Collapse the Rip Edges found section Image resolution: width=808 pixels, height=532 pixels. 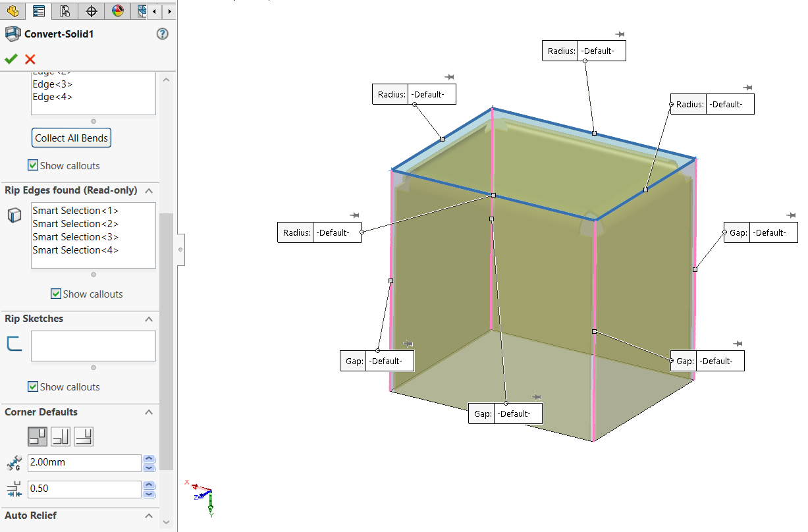[149, 191]
